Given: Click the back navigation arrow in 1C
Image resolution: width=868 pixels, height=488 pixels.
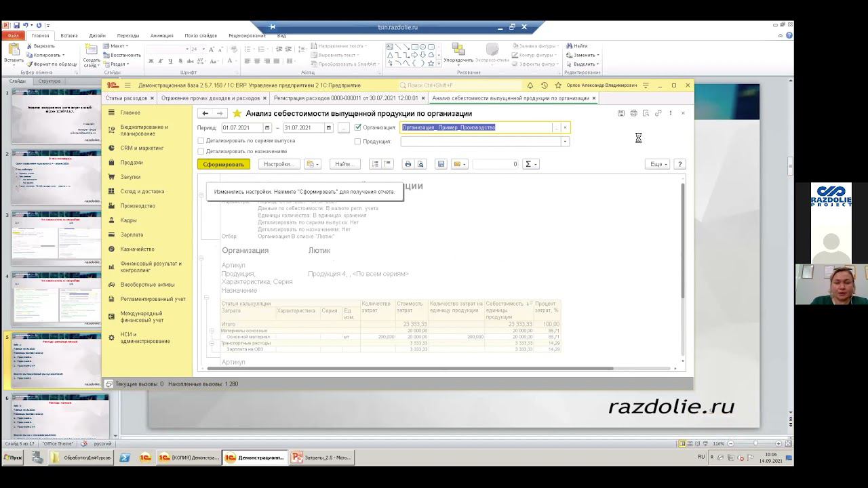Looking at the screenshot, I should pos(205,113).
